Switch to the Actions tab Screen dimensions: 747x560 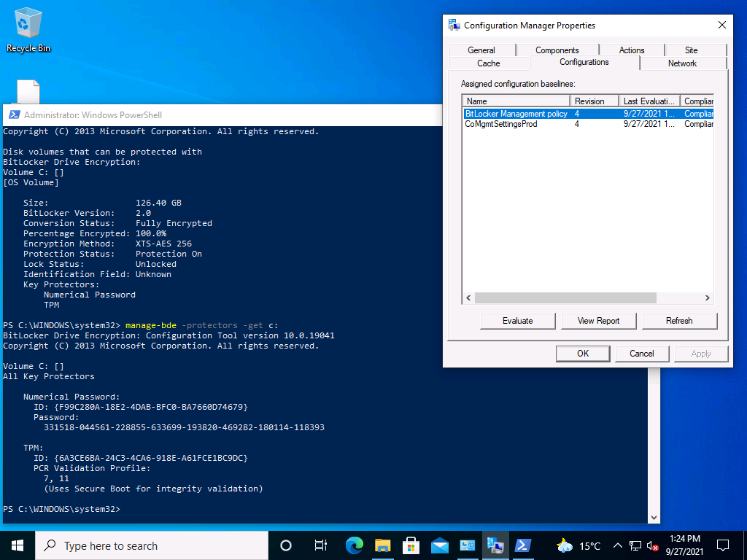[632, 50]
